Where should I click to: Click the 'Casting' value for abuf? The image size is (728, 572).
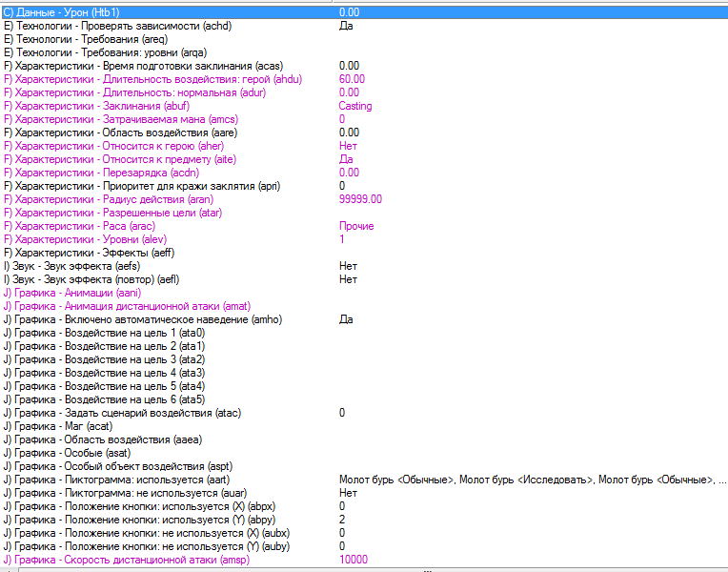(355, 107)
